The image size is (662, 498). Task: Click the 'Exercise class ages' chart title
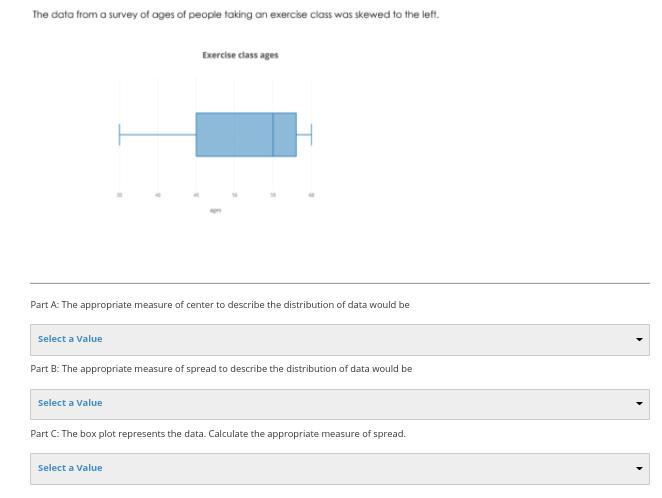(240, 55)
